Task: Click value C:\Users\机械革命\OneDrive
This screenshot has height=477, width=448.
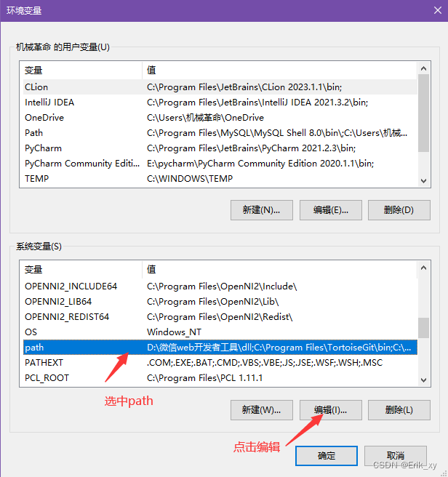Action: click(x=205, y=117)
